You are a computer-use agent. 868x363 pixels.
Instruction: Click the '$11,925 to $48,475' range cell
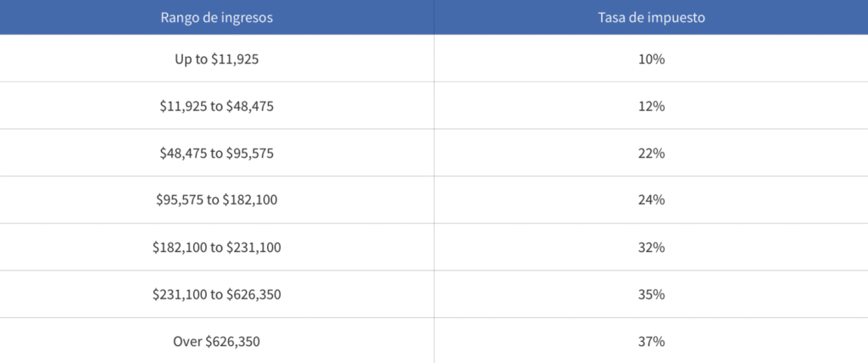point(216,107)
